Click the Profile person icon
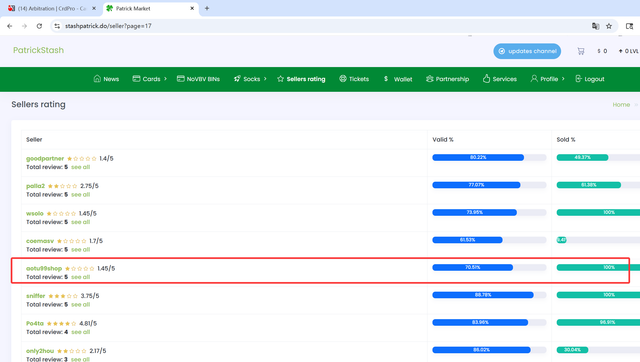Screen dimensions: 640x362 point(534,78)
